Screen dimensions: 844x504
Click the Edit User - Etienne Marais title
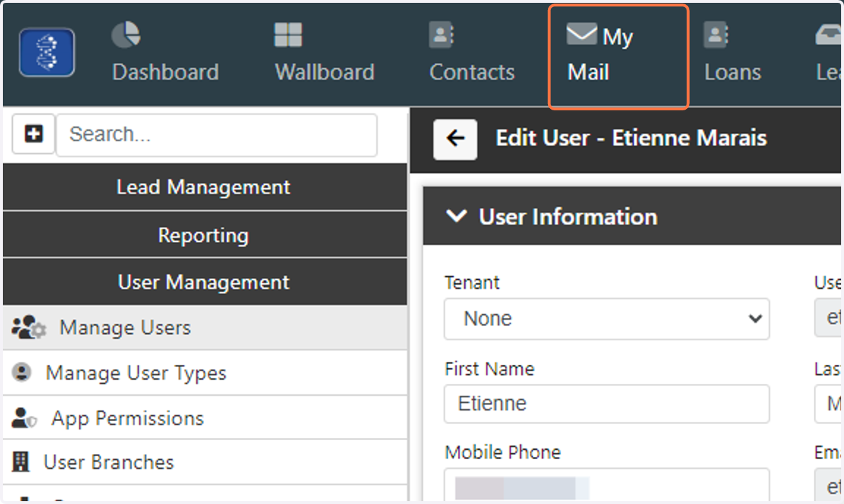click(x=632, y=138)
